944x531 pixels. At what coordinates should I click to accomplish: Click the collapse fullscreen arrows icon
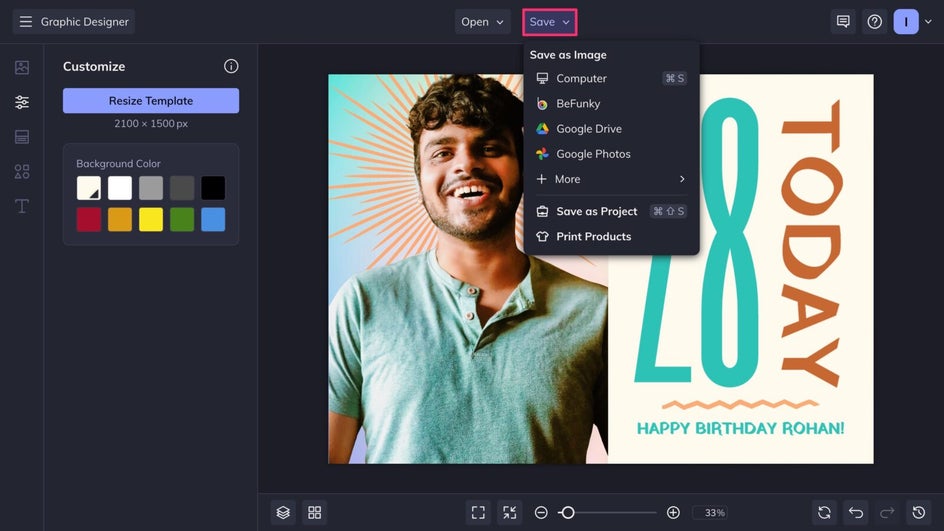[x=509, y=512]
